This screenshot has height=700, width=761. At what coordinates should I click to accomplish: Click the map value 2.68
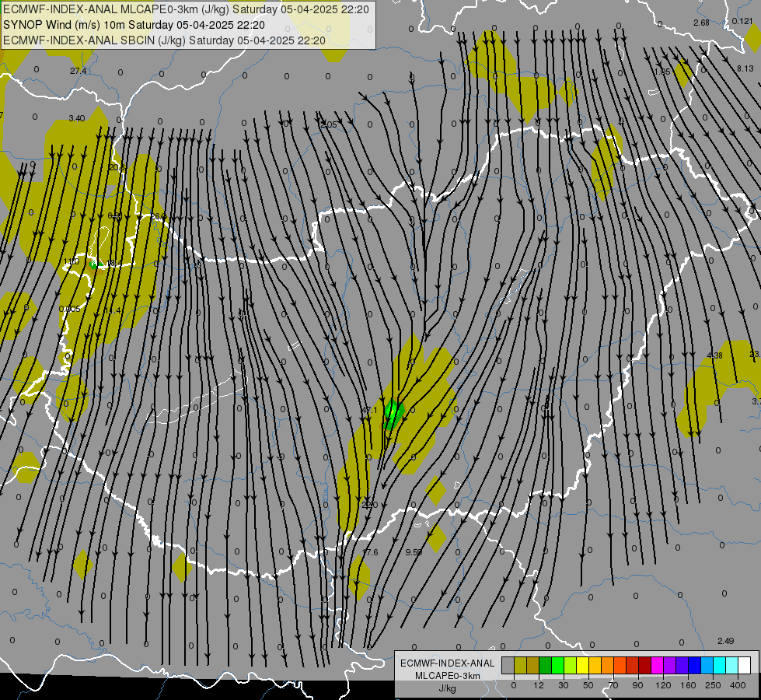701,23
